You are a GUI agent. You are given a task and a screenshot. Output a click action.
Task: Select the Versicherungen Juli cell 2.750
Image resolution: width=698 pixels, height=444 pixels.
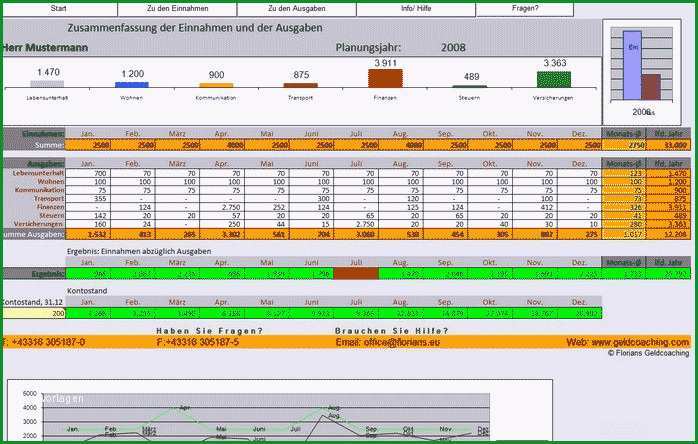click(356, 224)
